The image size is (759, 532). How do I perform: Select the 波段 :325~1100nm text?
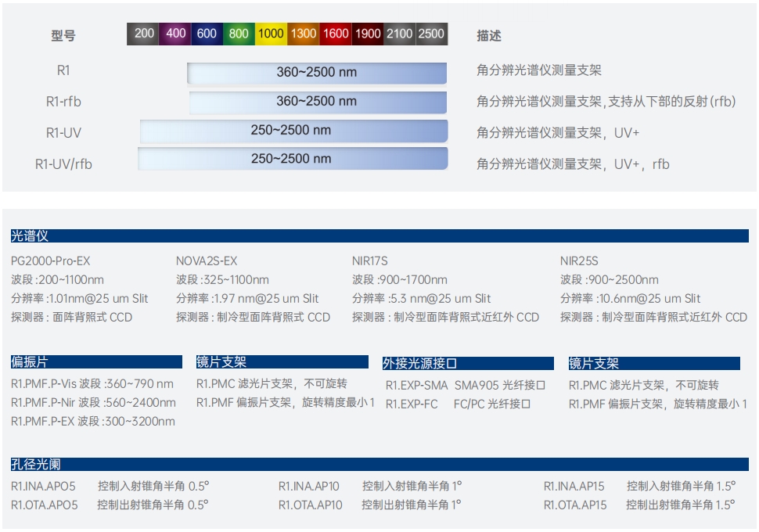point(222,280)
